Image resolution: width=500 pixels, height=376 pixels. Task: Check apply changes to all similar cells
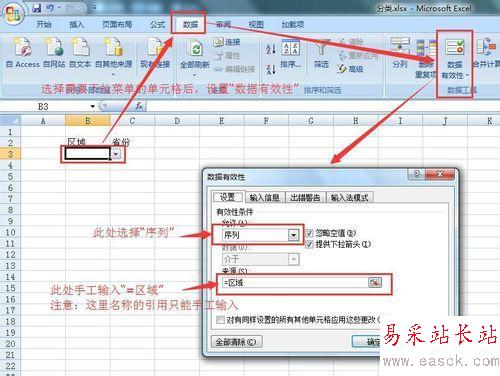pos(220,320)
